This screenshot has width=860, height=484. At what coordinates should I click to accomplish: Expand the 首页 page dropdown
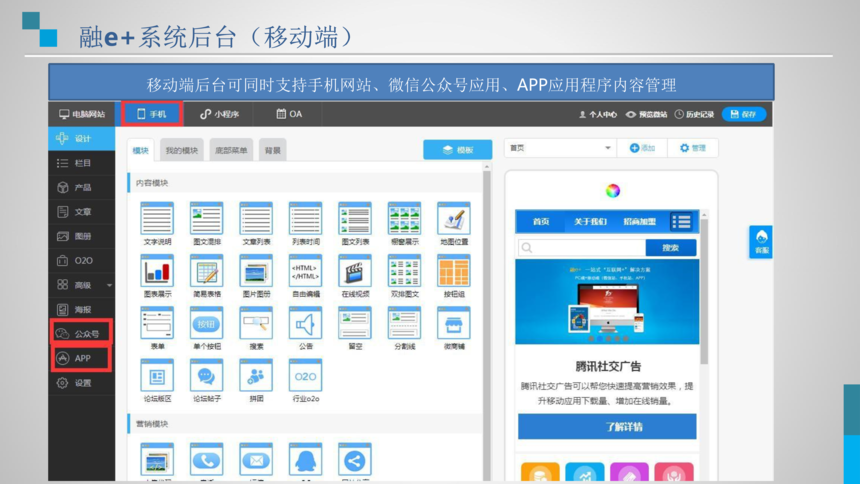click(559, 148)
